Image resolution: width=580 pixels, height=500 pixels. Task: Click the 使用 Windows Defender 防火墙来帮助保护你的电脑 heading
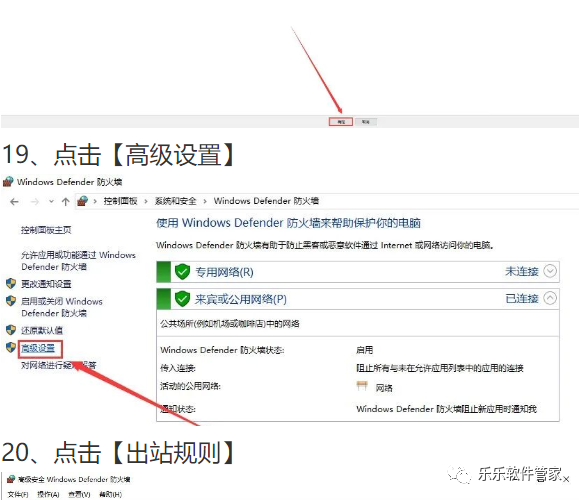[x=289, y=223]
